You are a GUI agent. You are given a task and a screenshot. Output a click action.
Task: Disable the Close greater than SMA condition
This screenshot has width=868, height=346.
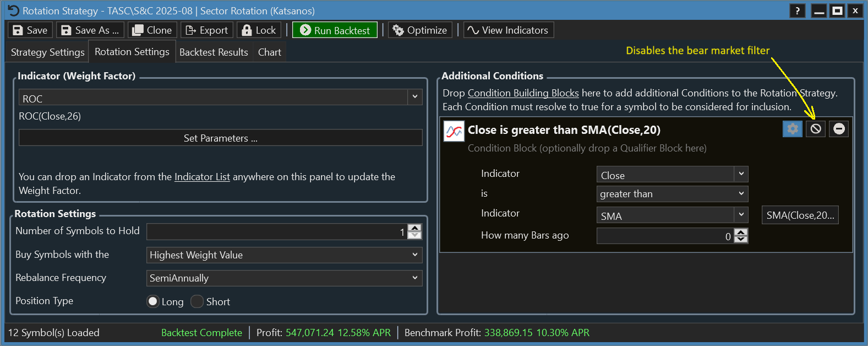click(x=816, y=129)
